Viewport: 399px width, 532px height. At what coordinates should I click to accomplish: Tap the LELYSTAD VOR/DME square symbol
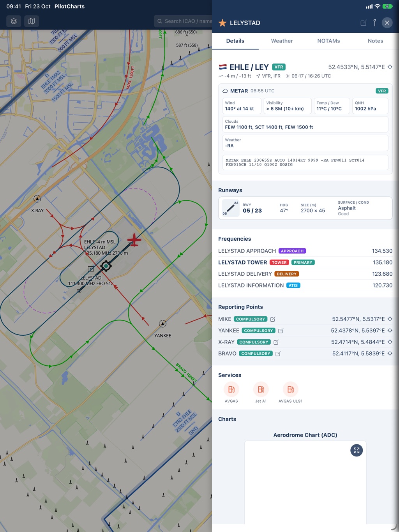[x=91, y=269]
